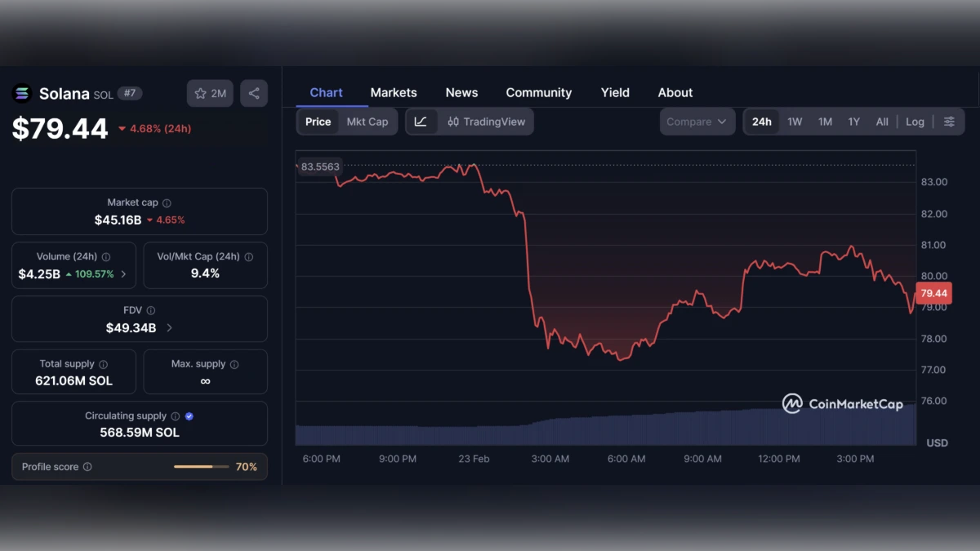The image size is (980, 551).
Task: Select the line chart icon in the chart toolbar
Action: pos(421,121)
